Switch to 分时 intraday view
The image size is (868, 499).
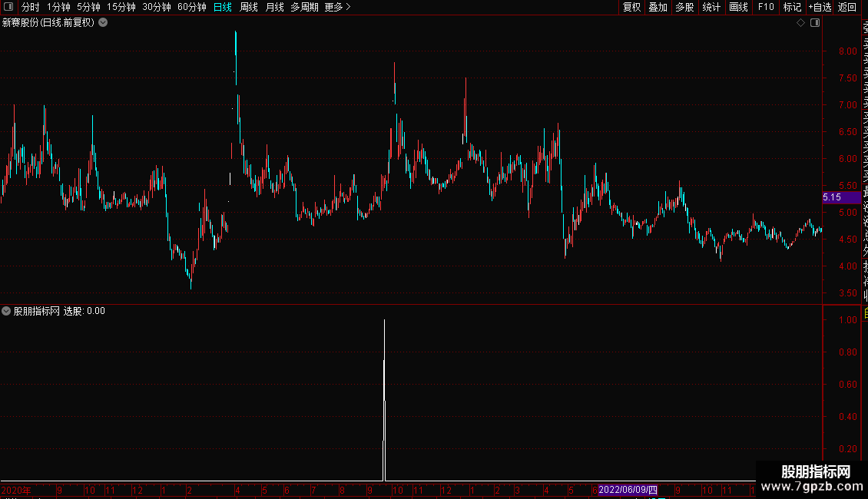pos(30,7)
